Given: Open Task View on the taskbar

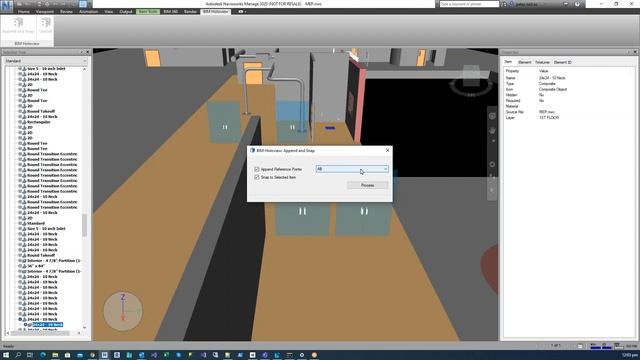Looking at the screenshot, I should click(x=30, y=355).
